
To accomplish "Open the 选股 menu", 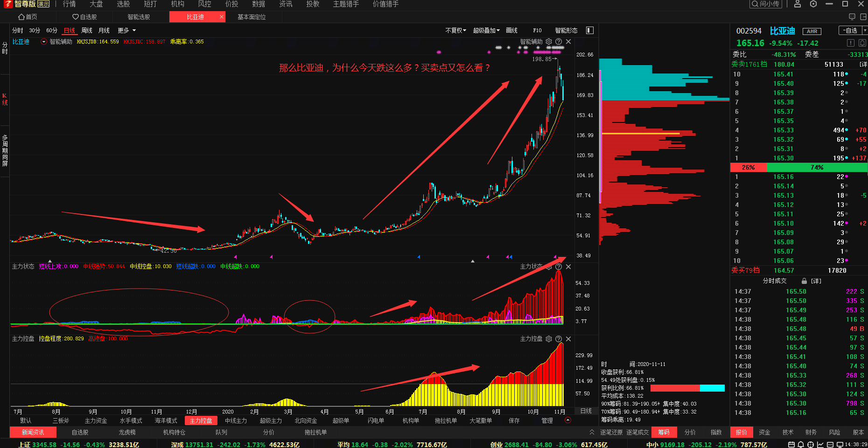I will 123,4.
